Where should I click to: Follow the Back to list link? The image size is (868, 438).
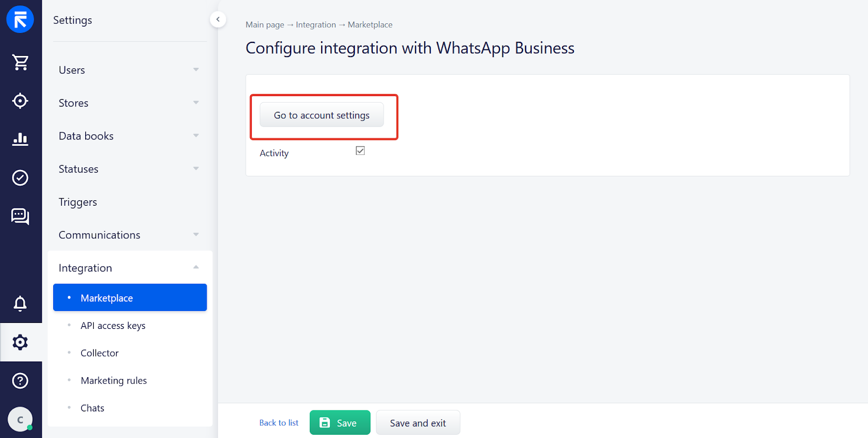[x=279, y=423]
